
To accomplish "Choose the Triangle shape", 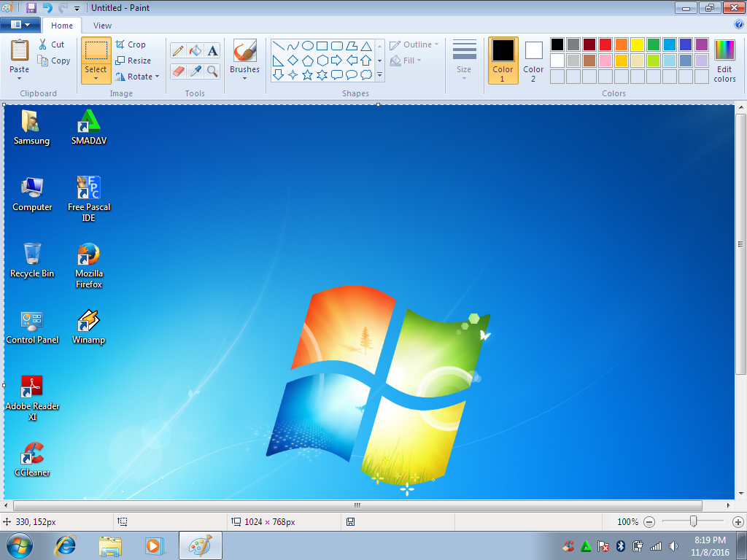I will (366, 46).
